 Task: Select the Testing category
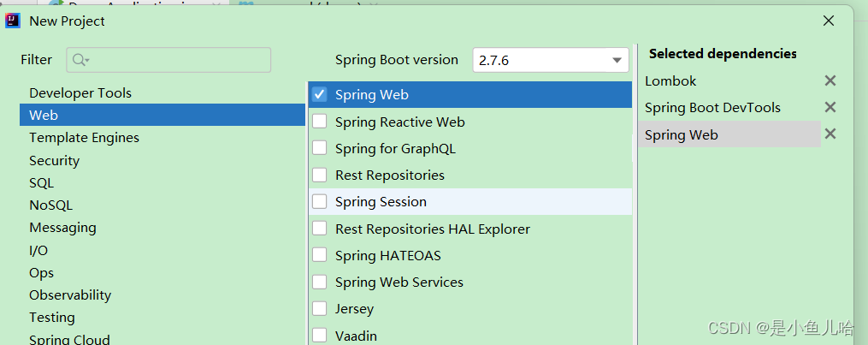52,318
